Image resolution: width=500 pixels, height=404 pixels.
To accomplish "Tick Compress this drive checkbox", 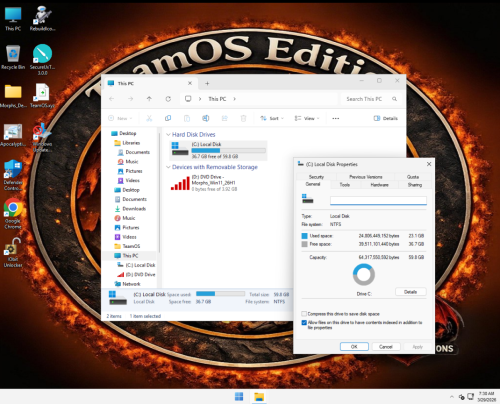I will (304, 314).
